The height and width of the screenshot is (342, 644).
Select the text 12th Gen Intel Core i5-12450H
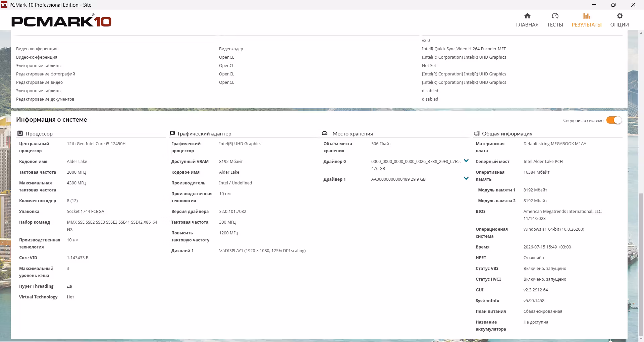(x=96, y=144)
